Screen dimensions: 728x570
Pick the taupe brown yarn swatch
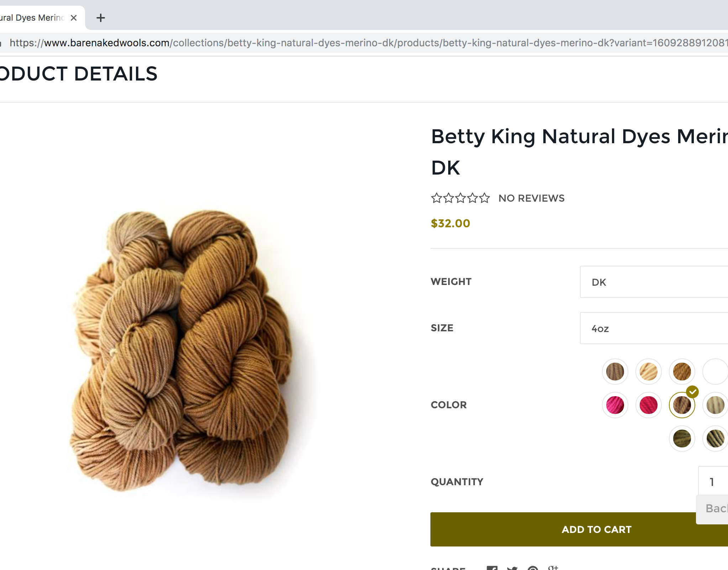tap(615, 372)
